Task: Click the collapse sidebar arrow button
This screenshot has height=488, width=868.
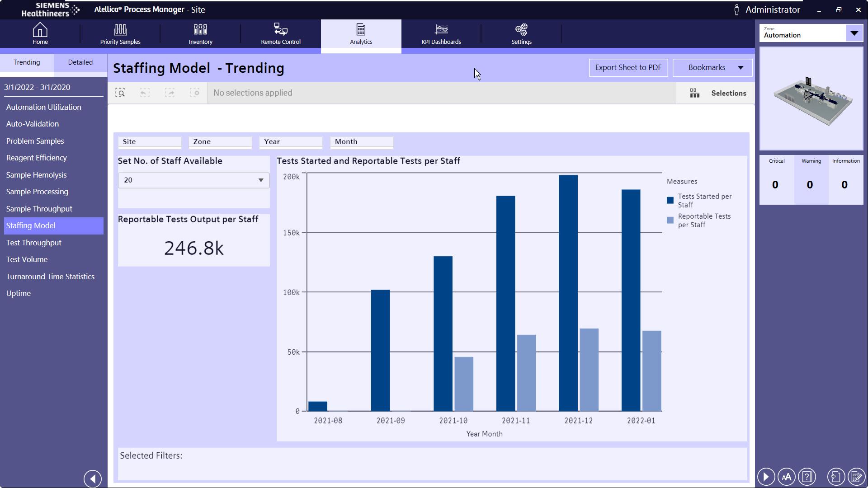Action: 93,479
